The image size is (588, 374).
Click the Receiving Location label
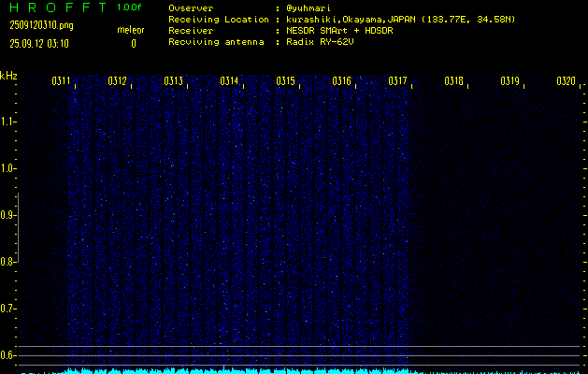click(219, 20)
